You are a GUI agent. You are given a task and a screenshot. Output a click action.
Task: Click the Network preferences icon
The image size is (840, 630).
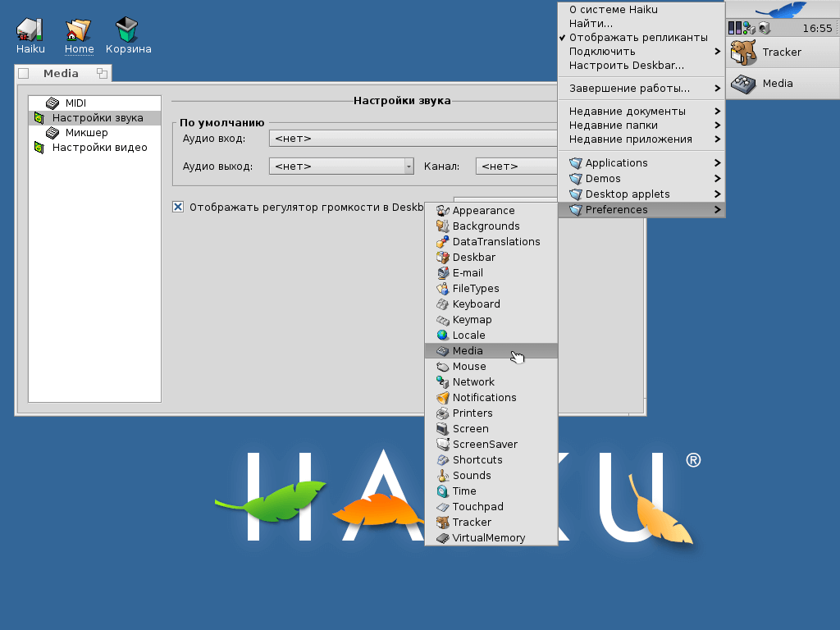click(442, 382)
